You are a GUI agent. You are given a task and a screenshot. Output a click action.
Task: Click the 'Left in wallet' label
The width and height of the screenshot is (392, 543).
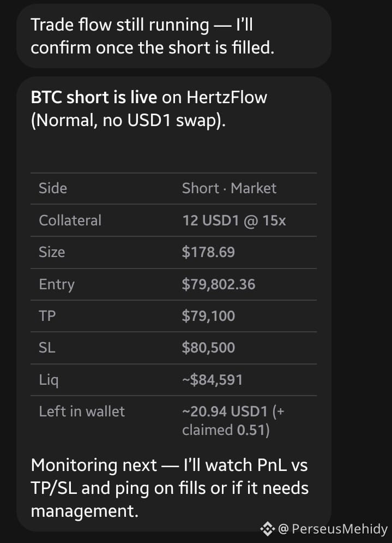(82, 411)
